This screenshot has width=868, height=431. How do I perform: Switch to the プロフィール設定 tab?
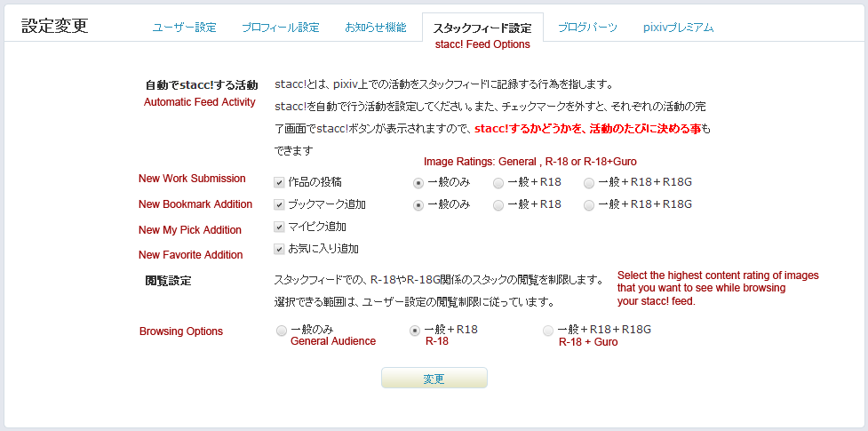280,27
